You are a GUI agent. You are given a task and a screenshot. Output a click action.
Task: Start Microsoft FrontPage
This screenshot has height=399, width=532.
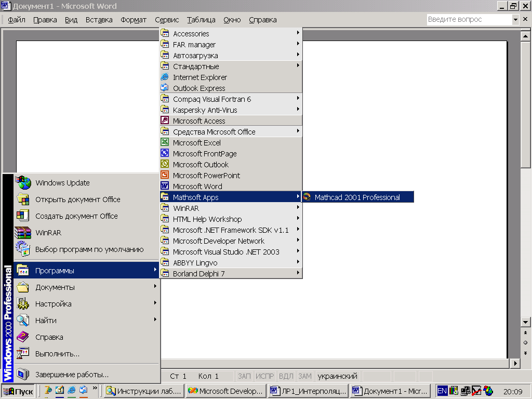(x=231, y=154)
